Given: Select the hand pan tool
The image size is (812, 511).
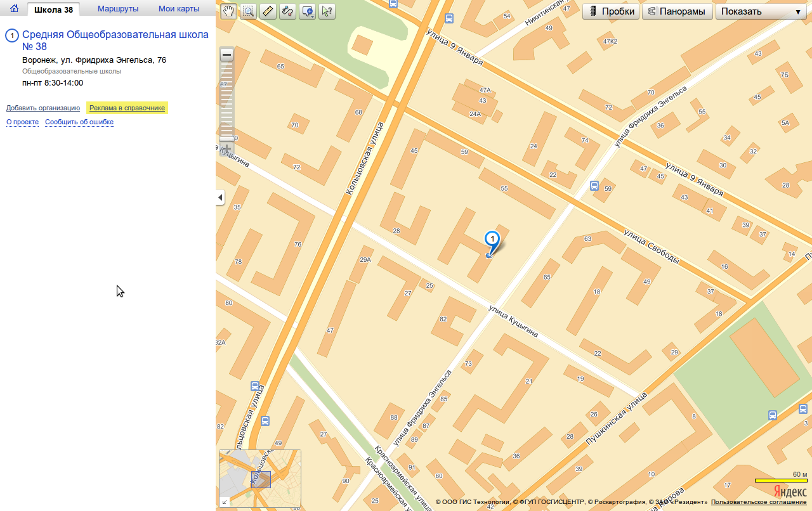Looking at the screenshot, I should point(228,11).
